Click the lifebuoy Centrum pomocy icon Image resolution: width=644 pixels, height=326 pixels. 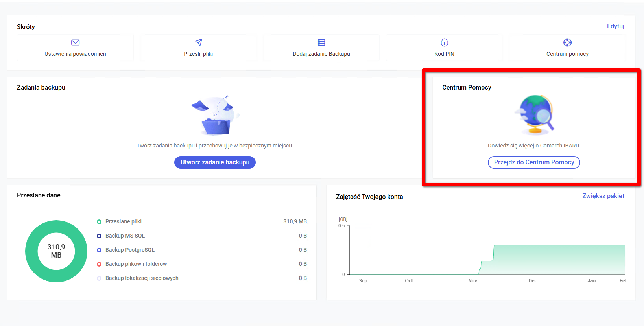coord(567,42)
